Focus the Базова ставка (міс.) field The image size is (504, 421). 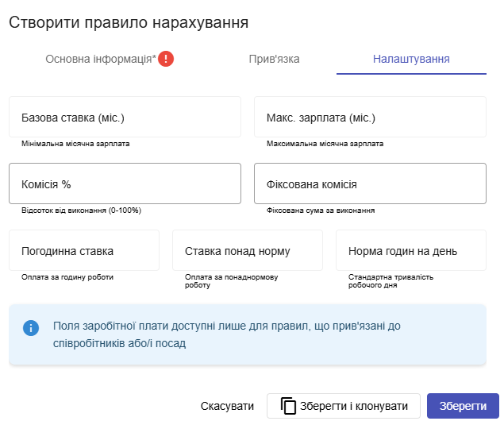click(x=125, y=118)
